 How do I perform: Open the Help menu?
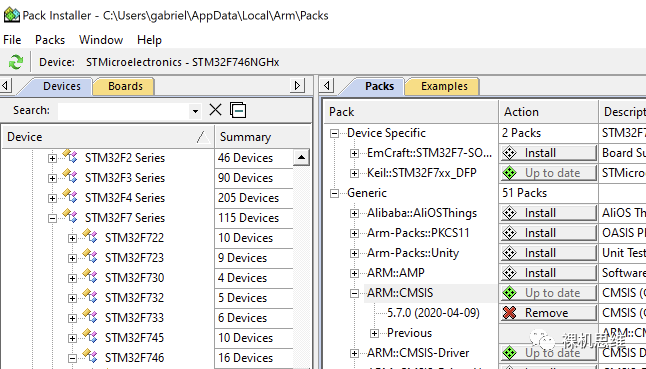[149, 40]
